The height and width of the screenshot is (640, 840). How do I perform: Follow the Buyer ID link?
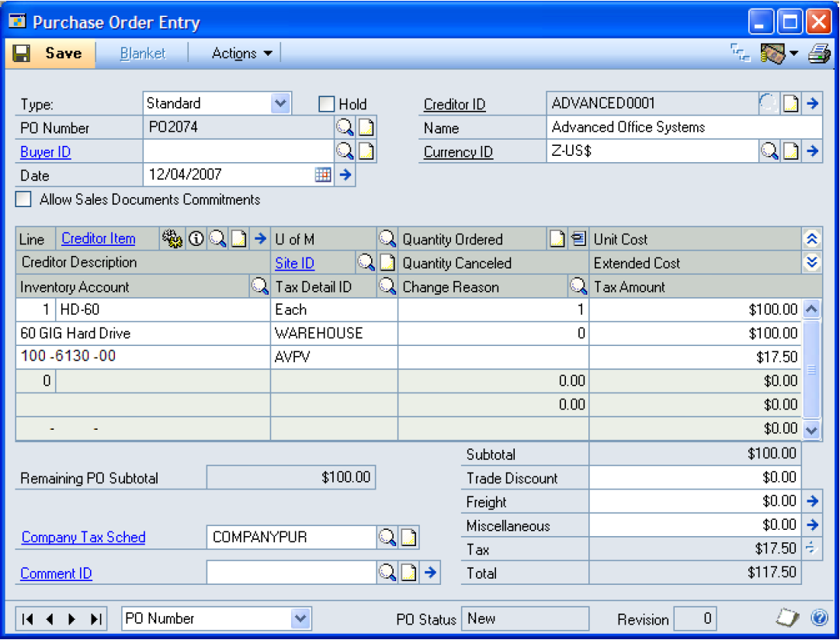[x=46, y=152]
